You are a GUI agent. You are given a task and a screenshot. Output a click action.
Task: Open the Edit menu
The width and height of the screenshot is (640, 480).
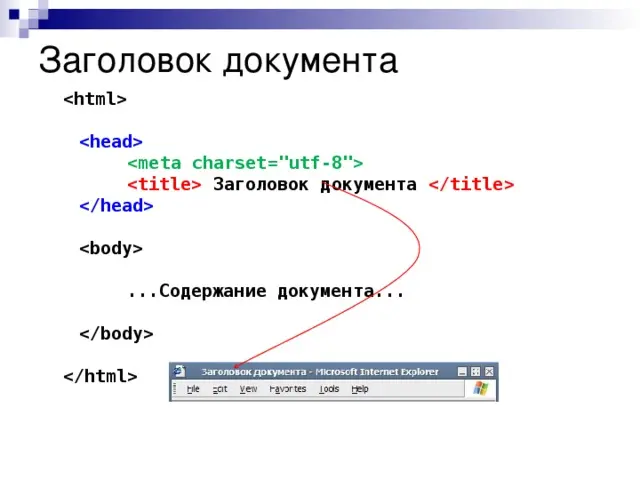pyautogui.click(x=220, y=389)
